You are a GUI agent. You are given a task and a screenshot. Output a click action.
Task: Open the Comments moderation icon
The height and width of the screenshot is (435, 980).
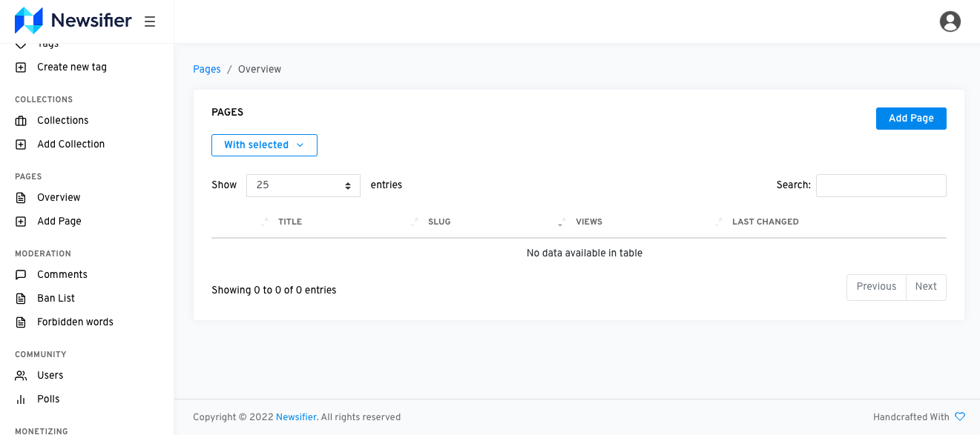(x=20, y=274)
